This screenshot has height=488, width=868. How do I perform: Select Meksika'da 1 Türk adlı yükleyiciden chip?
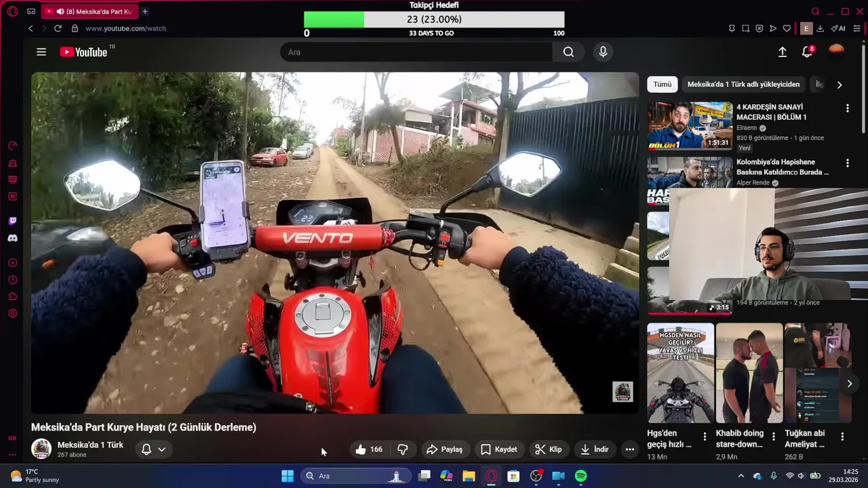(743, 84)
